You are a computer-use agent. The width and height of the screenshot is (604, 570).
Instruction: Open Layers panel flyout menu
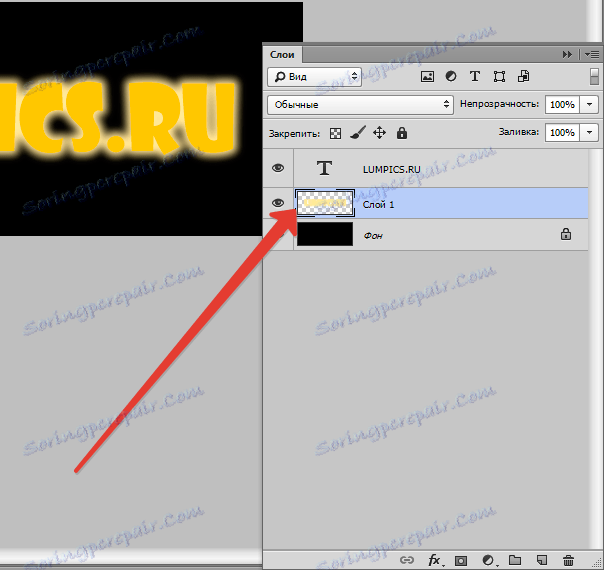point(592,55)
